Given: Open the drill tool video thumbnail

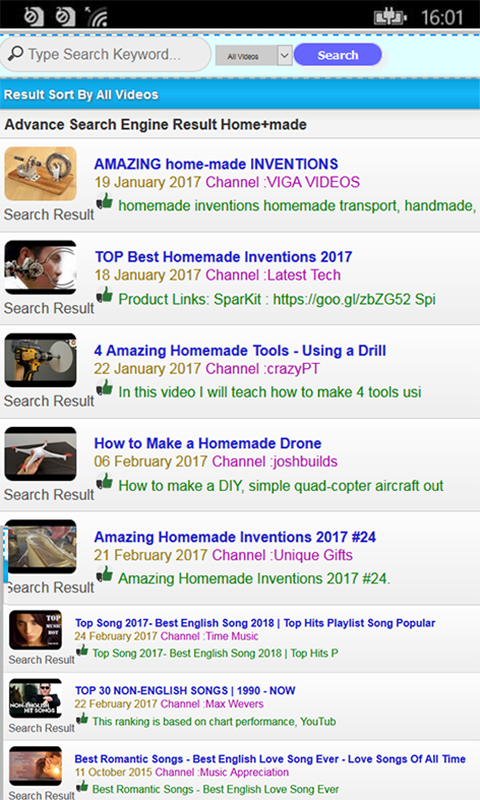Looking at the screenshot, I should click(40, 360).
